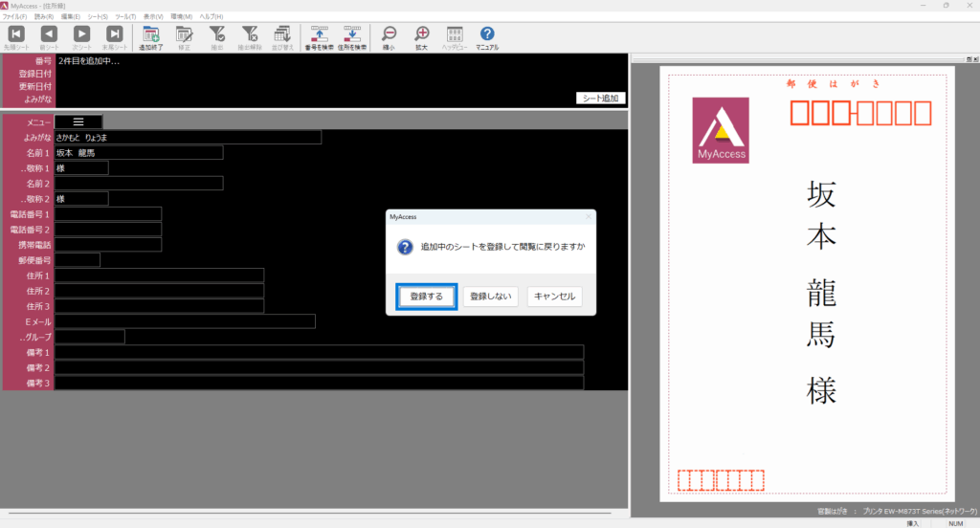Click the 住所を検索 address search icon
Viewport: 980px width, 528px height.
pos(353,35)
